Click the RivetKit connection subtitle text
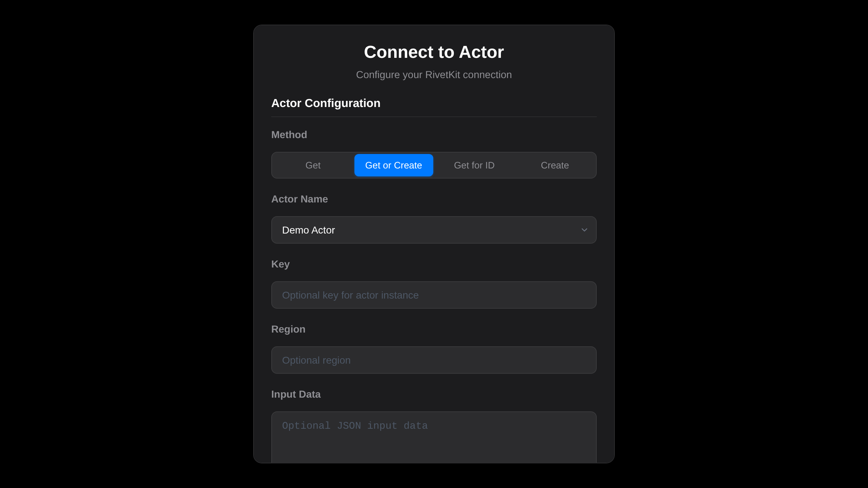 tap(434, 75)
